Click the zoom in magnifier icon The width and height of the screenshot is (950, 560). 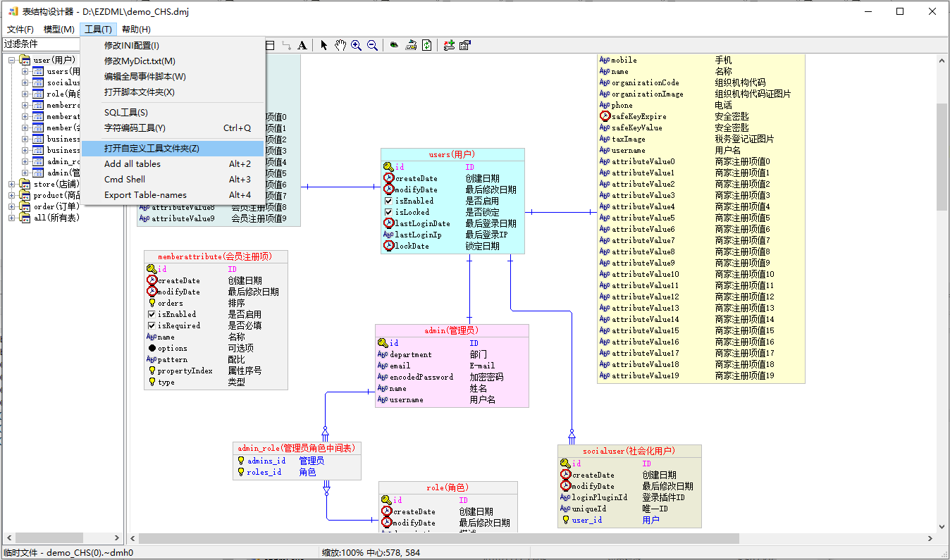[x=357, y=45]
